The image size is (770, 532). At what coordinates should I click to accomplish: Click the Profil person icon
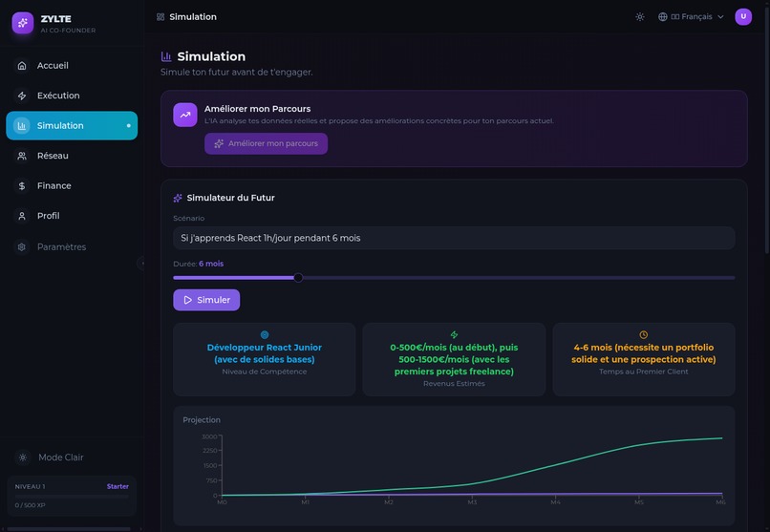[22, 216]
